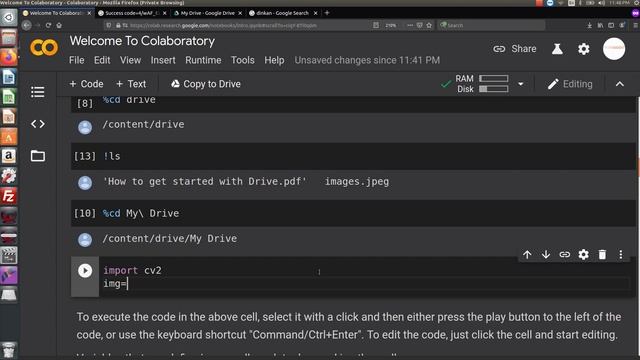Click the output avatar beside /content/drive

(x=85, y=127)
